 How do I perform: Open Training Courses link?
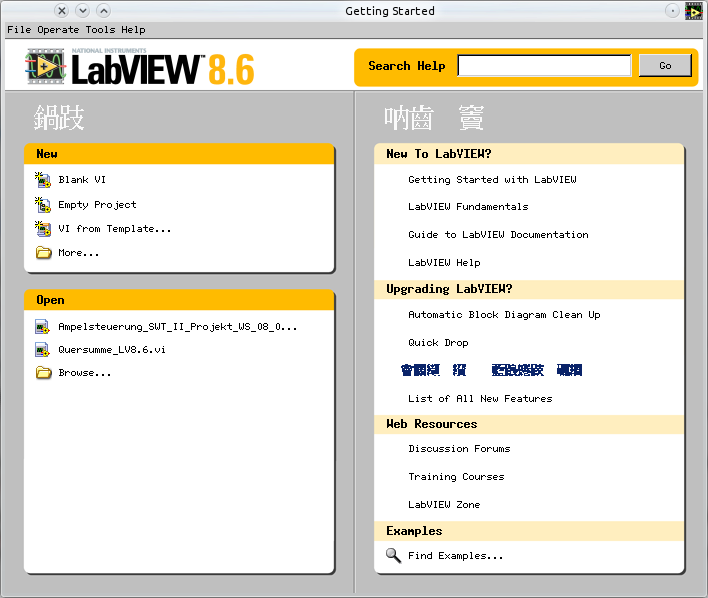[x=456, y=477]
